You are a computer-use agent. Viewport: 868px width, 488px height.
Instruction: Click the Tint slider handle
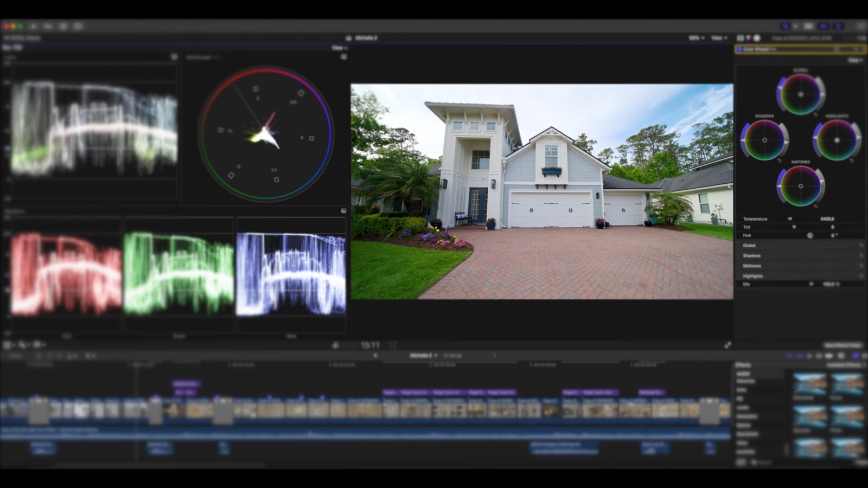[794, 227]
